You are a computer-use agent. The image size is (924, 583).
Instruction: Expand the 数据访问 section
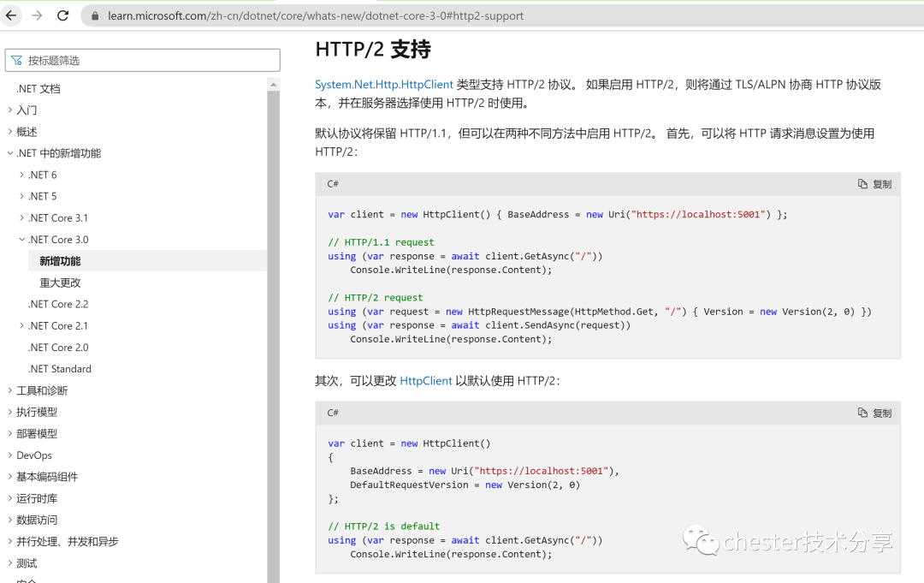[10, 520]
